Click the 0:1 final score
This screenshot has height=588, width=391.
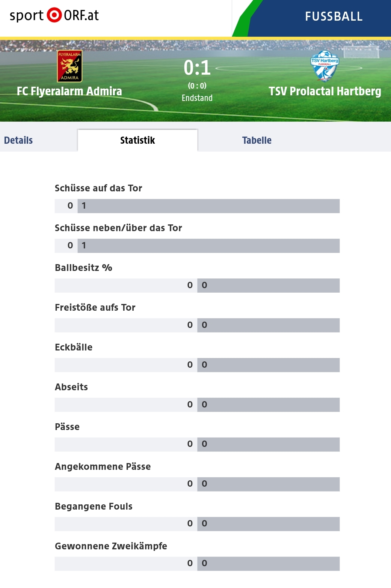[197, 68]
